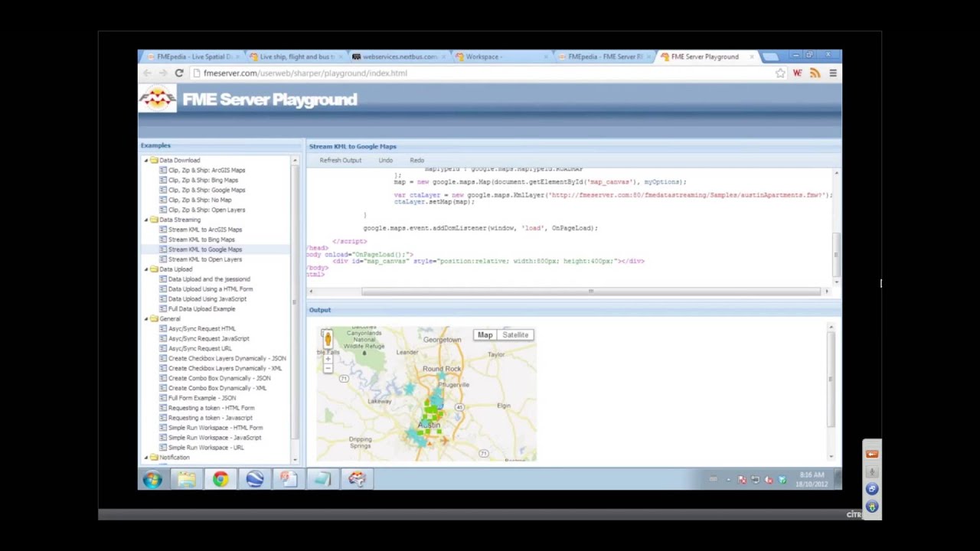Zoom out the map with minus button
Image resolution: width=980 pixels, height=551 pixels.
[x=328, y=369]
